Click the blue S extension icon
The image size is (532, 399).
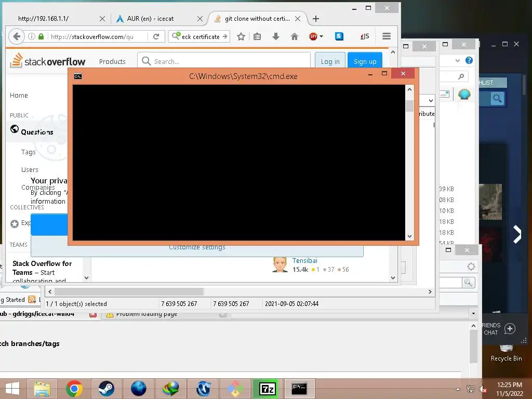(339, 36)
